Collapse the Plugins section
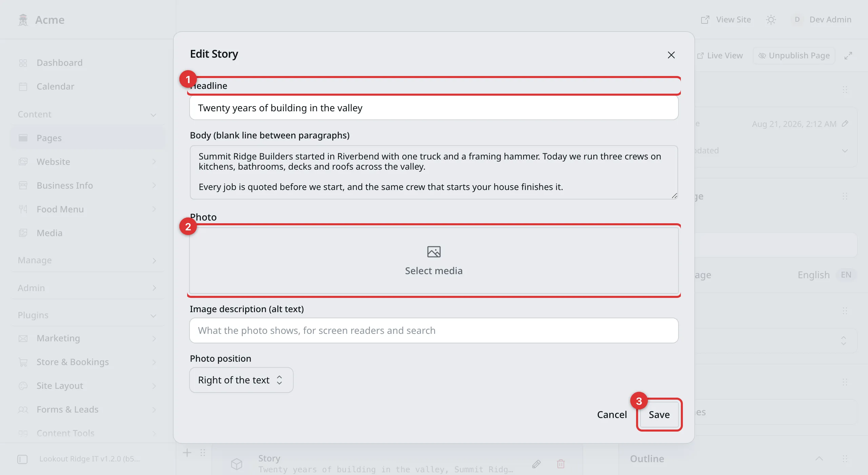Screen dimensions: 868x475 [x=87, y=315]
